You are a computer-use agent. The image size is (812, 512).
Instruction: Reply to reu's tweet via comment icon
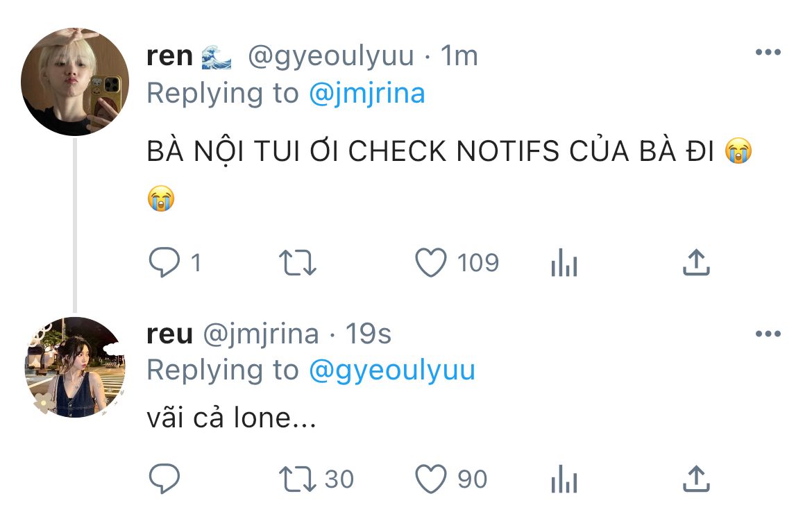coord(164,478)
